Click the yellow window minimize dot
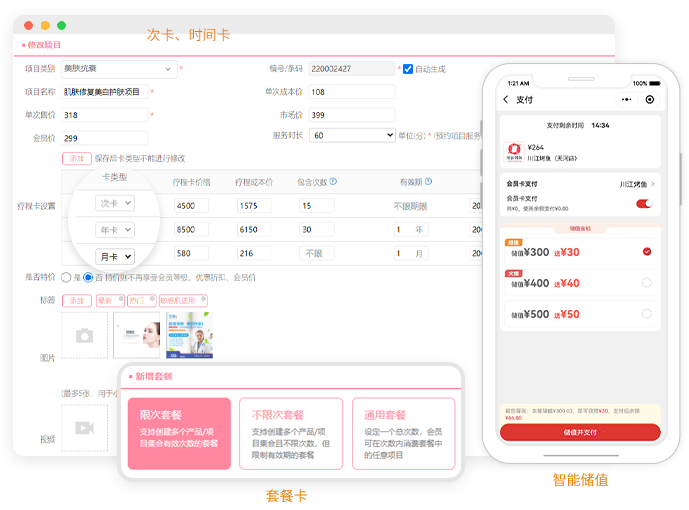This screenshot has width=689, height=510. tap(45, 25)
